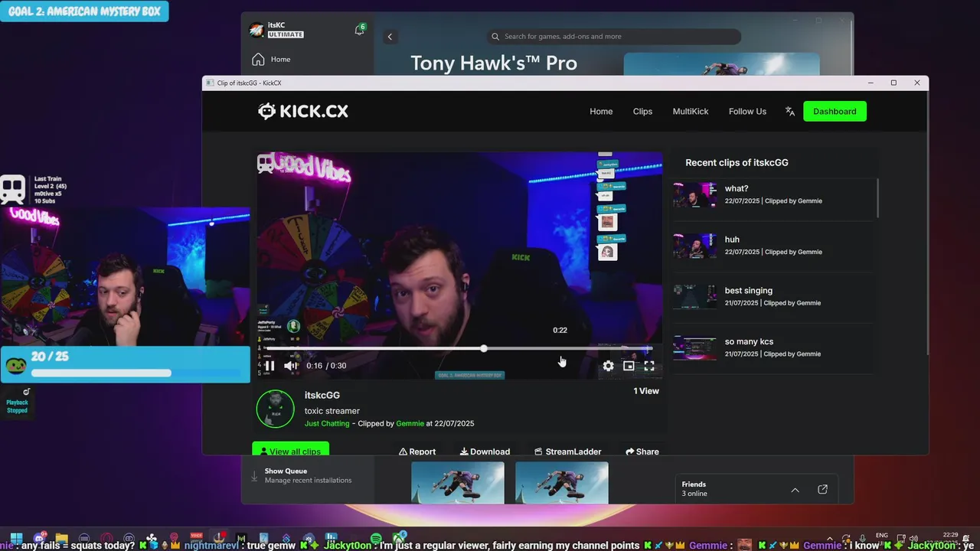Open the Clips nav item
980x551 pixels.
pyautogui.click(x=642, y=111)
